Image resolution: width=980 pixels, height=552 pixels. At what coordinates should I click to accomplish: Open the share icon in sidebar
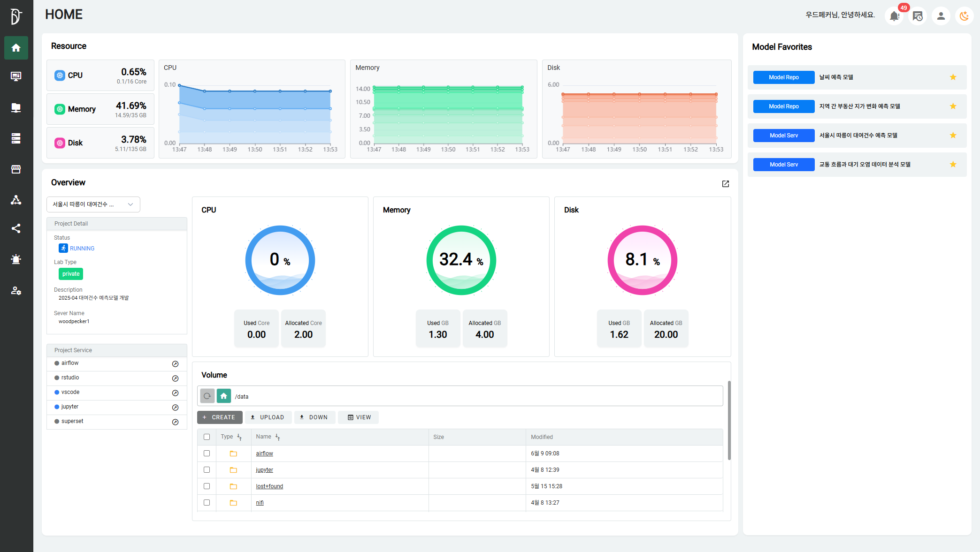click(x=16, y=228)
